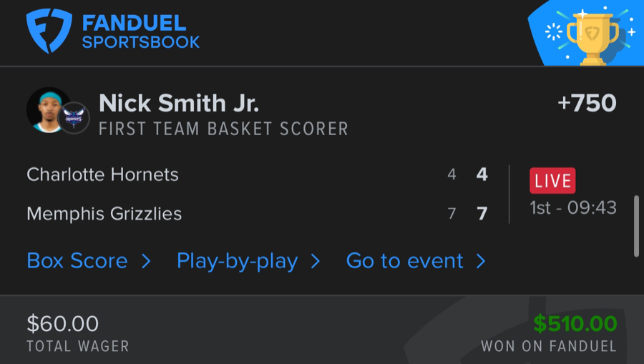Click the vertical scrollbar on the right
This screenshot has width=644, height=364.
click(636, 225)
